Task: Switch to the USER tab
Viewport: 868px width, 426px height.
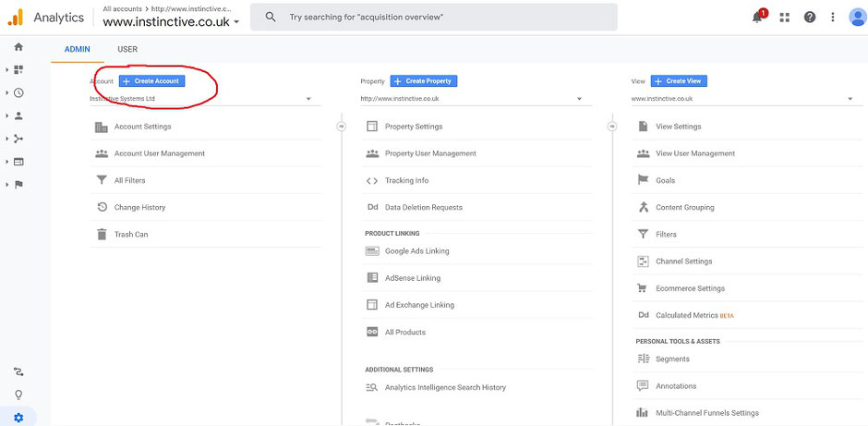Action: [127, 49]
